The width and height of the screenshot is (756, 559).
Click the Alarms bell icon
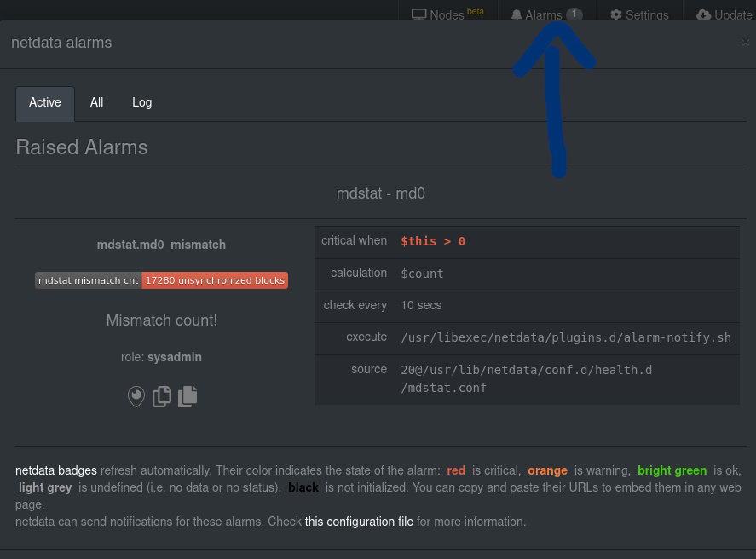pos(517,14)
